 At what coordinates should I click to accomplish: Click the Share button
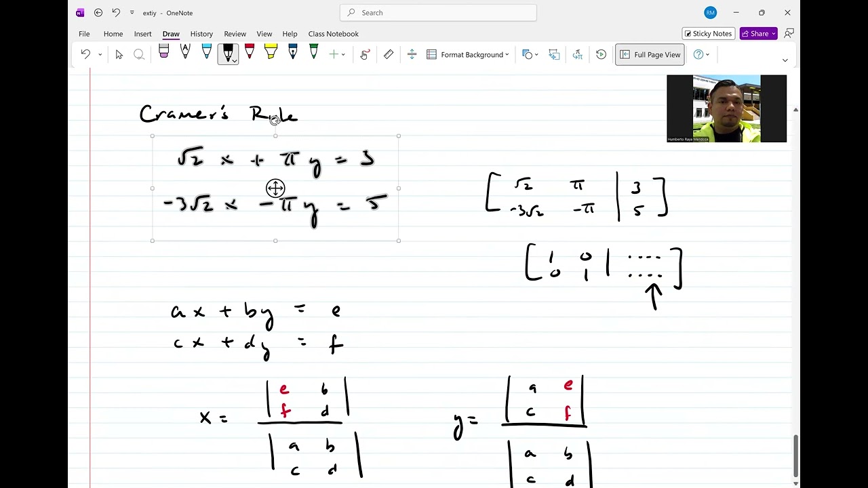coord(759,34)
